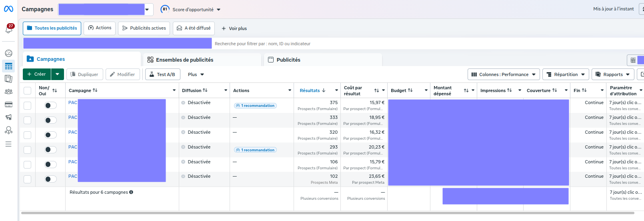Expand Score d'opportunité dropdown arrow
644x221 pixels.
[x=218, y=10]
